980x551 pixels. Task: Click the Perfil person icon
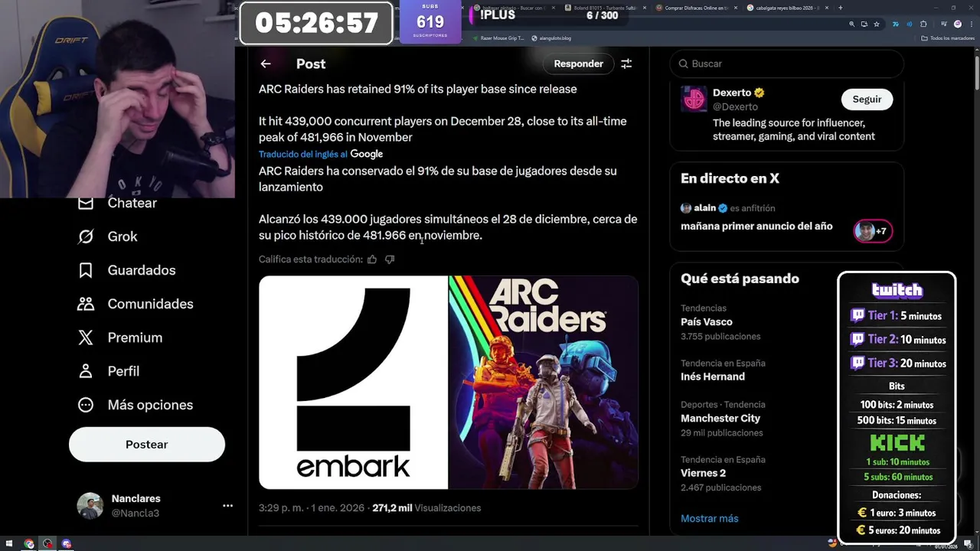[x=86, y=371]
